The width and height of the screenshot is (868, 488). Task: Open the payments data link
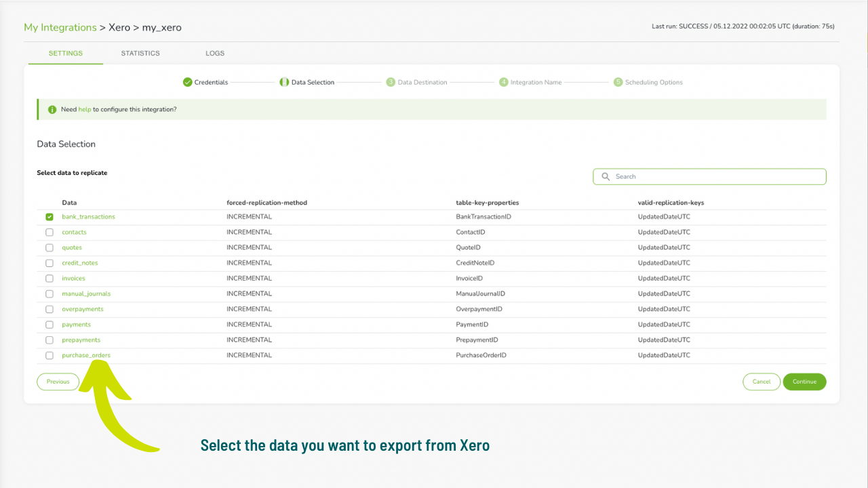76,325
